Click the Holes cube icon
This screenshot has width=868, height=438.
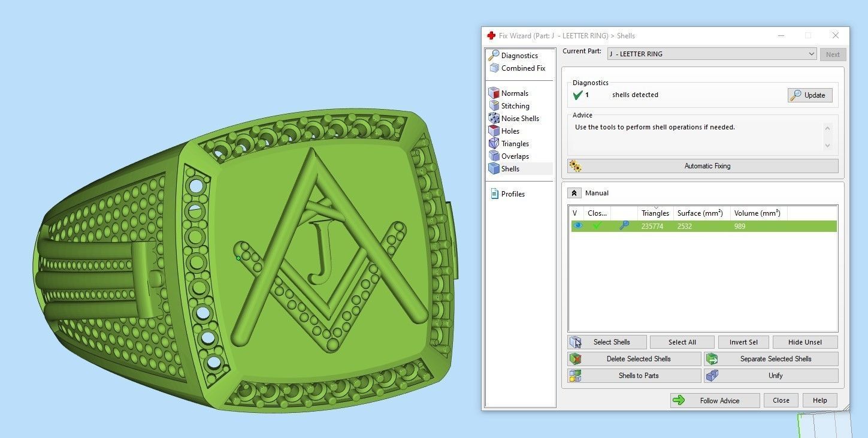494,131
